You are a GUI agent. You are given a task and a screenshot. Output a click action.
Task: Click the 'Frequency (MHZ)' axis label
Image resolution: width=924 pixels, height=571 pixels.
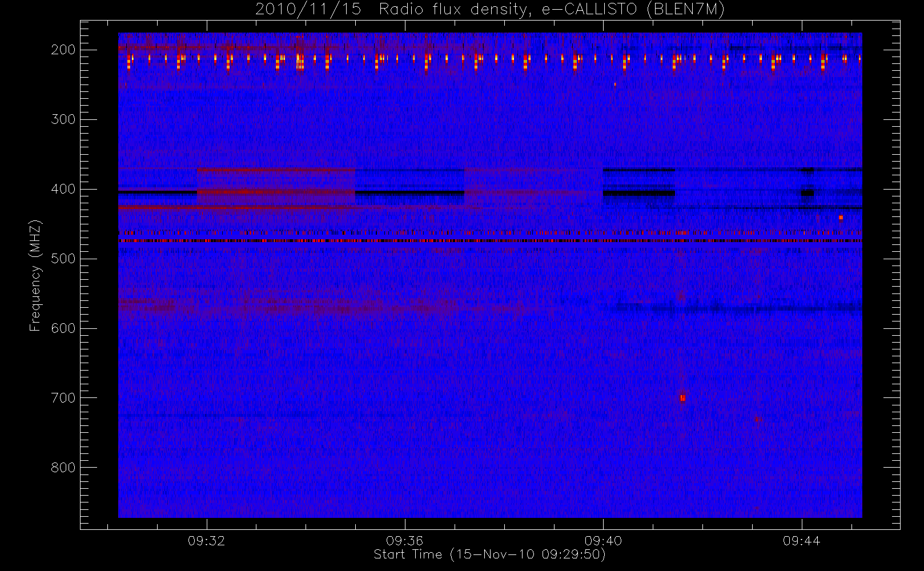pyautogui.click(x=35, y=275)
